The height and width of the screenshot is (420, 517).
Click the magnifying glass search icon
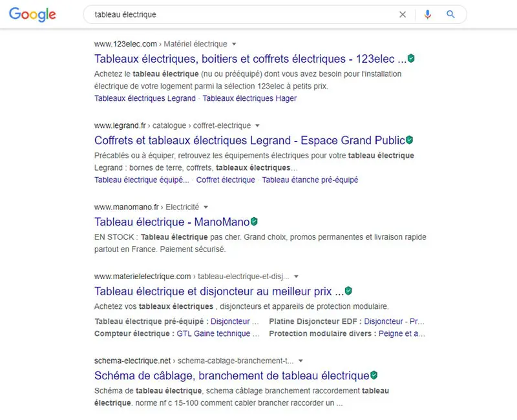pyautogui.click(x=450, y=14)
